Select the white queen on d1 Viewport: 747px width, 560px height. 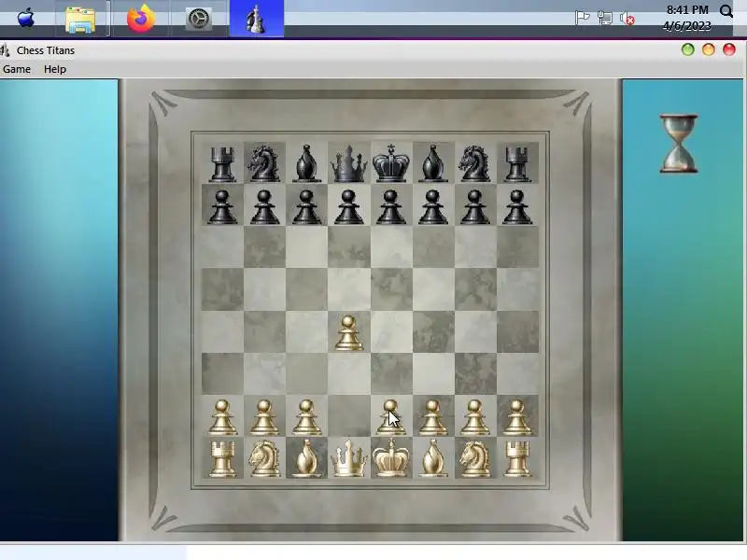coord(349,458)
